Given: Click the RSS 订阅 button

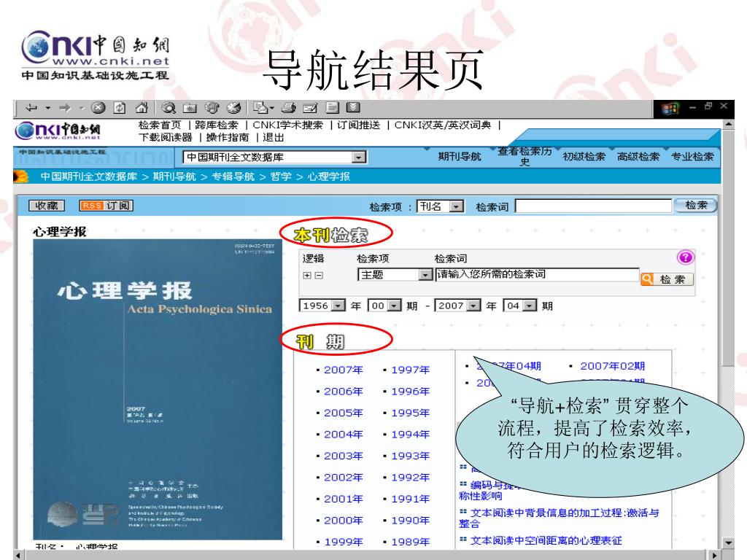Looking at the screenshot, I should click(107, 205).
